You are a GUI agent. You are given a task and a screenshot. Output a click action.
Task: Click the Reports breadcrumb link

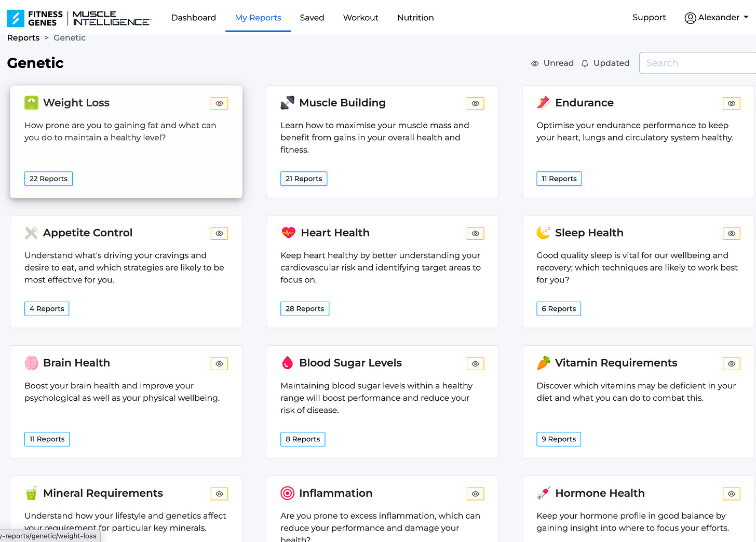pos(23,38)
